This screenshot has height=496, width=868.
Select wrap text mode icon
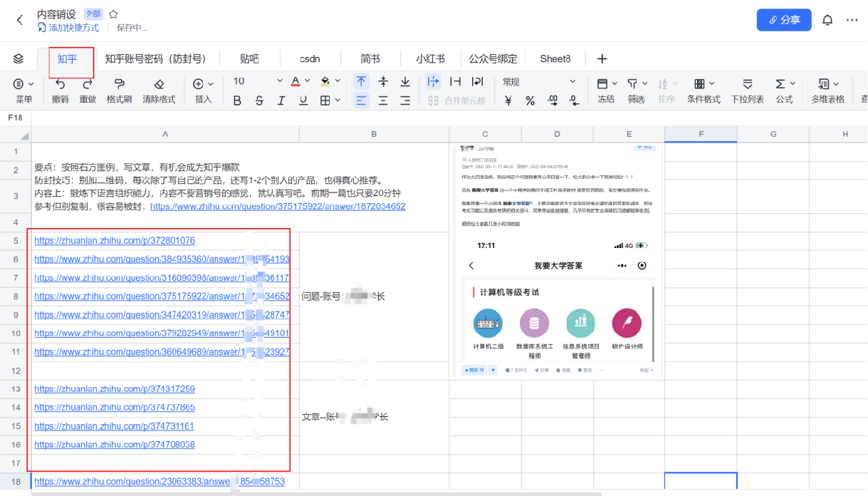[x=478, y=81]
